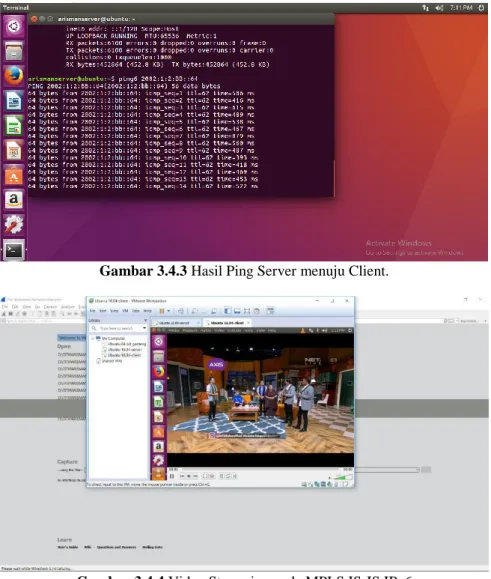Expand the power options dropdown beside VMware pause
The width and height of the screenshot is (491, 579).
coord(168,311)
